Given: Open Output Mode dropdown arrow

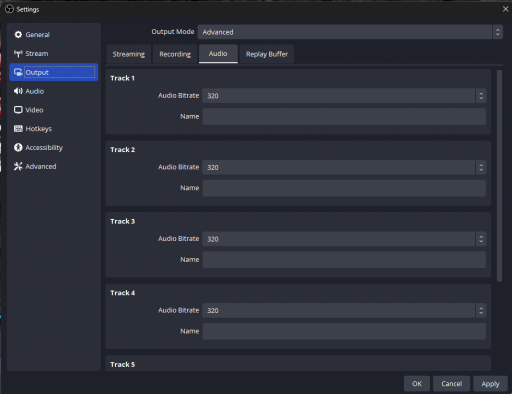Looking at the screenshot, I should click(498, 32).
